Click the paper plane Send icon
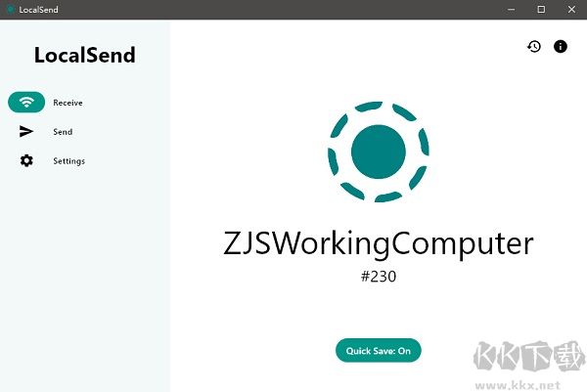The width and height of the screenshot is (587, 392). pyautogui.click(x=26, y=131)
